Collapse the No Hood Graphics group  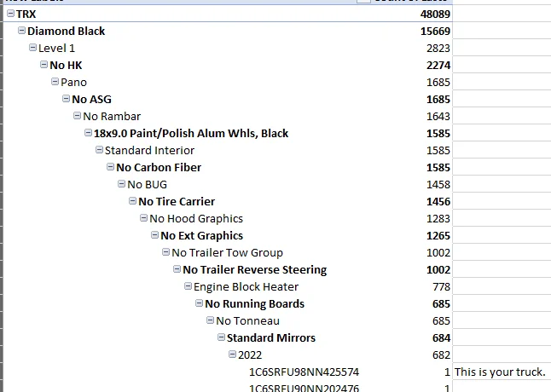click(143, 218)
